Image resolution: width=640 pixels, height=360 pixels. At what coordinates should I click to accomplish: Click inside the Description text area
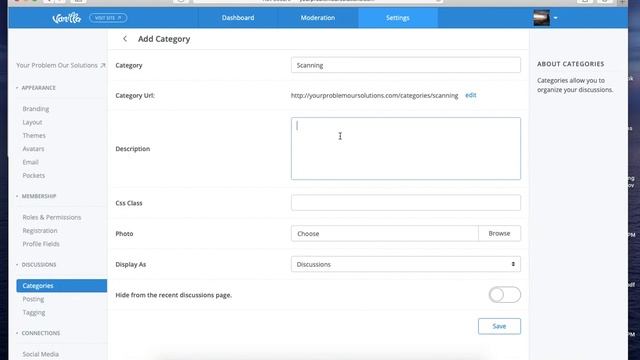point(406,149)
